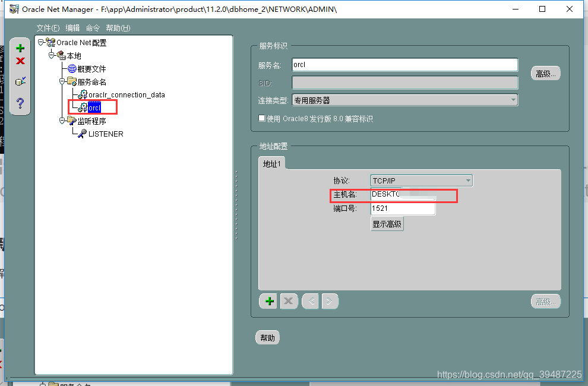Screen dimensions: 588x386
Task: Click the 端口号 field showing 1521
Action: 403,208
